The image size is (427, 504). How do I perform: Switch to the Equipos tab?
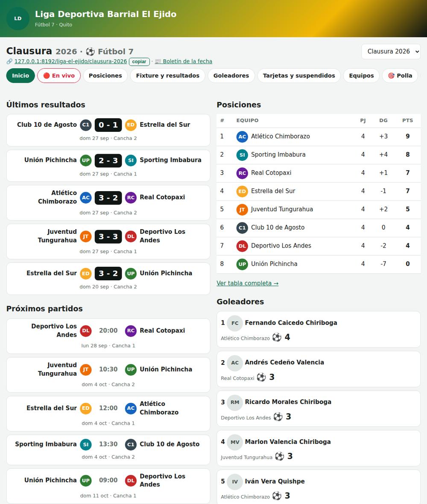click(361, 76)
